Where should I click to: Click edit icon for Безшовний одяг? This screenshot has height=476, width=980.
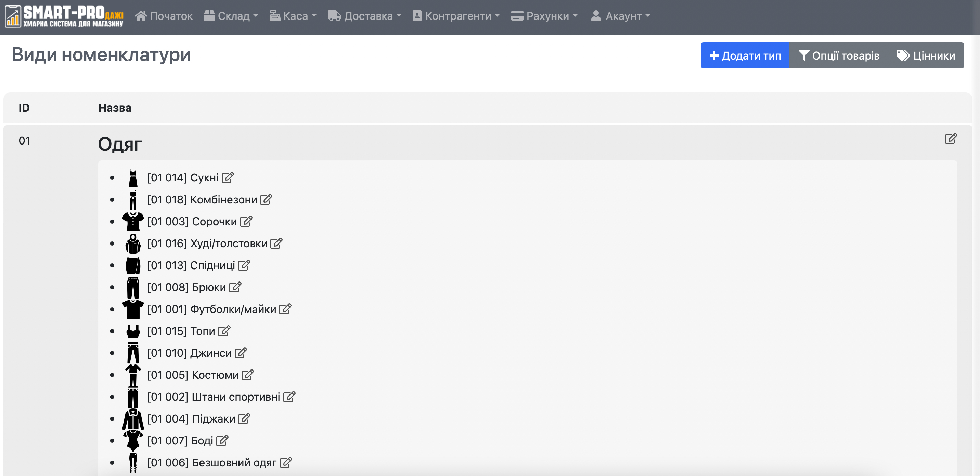tap(286, 462)
